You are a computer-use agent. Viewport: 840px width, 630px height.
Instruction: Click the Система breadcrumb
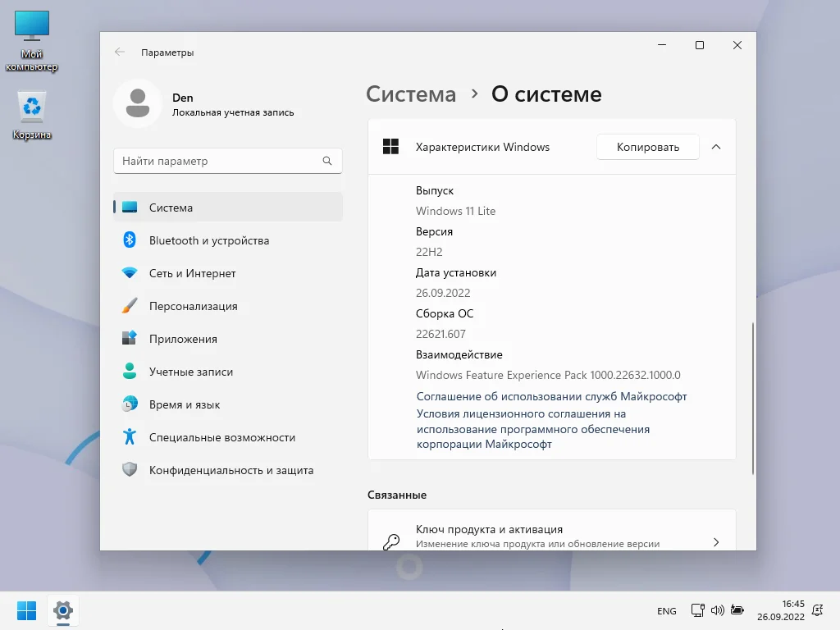(x=411, y=94)
